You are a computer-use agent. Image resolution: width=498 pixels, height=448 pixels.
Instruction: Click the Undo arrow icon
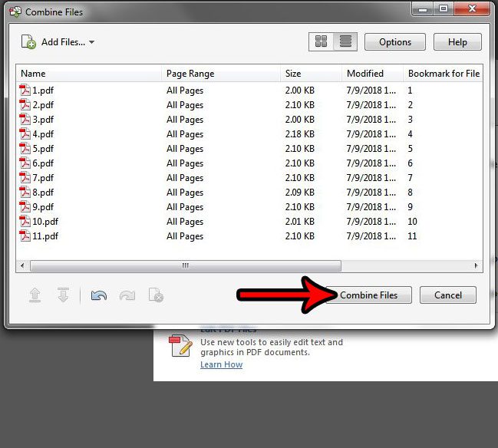tap(98, 295)
